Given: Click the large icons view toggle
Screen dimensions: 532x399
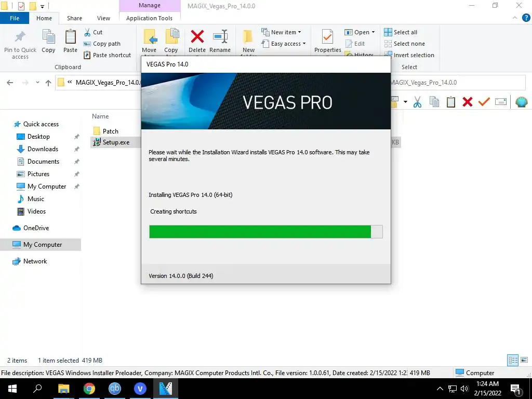Looking at the screenshot, I should pyautogui.click(x=524, y=360).
